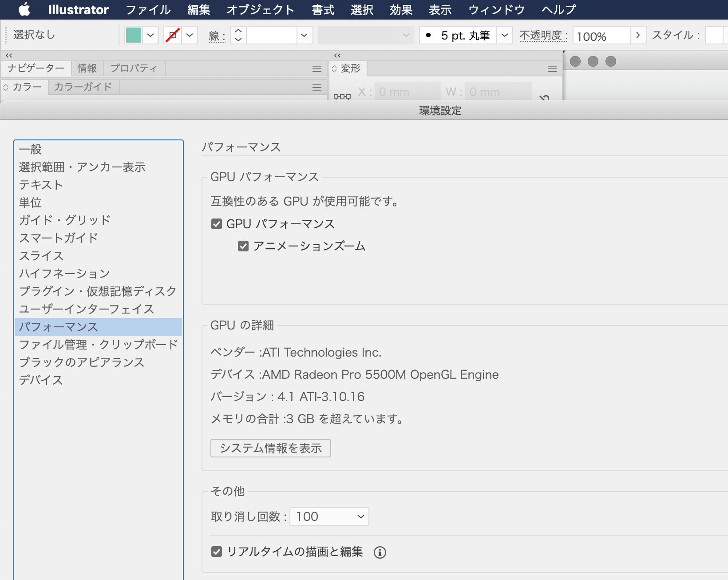Select 単位 preferences category
Screen dimensions: 728x580
[99, 203]
